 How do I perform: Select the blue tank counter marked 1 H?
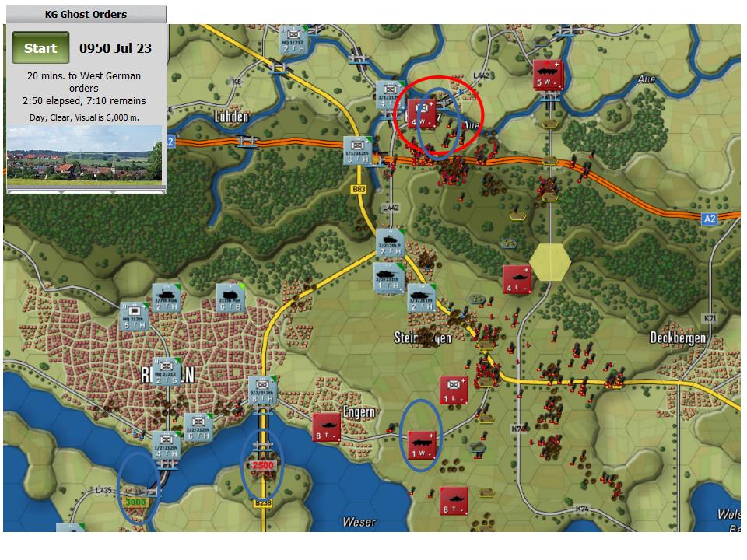[388, 278]
